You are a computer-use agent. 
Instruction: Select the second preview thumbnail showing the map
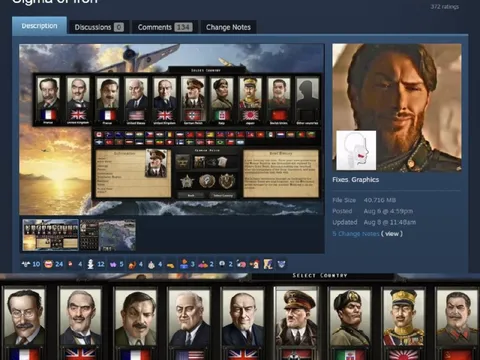click(108, 235)
